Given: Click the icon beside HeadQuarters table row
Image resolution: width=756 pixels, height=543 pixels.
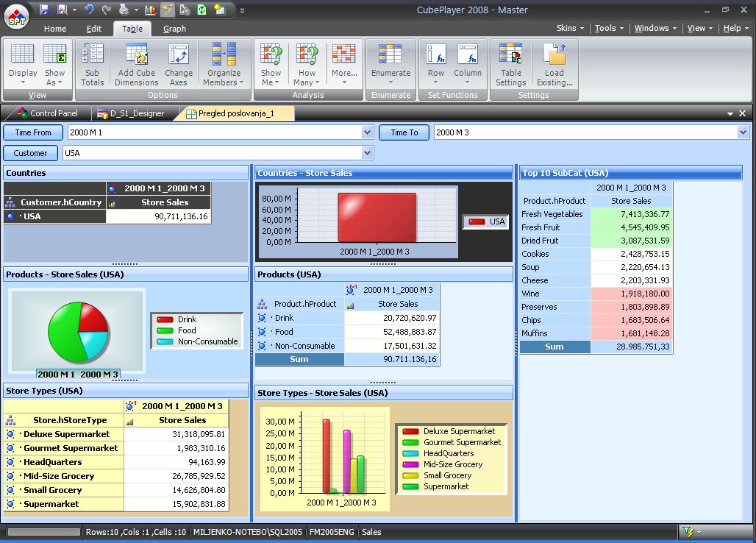Looking at the screenshot, I should click(10, 462).
